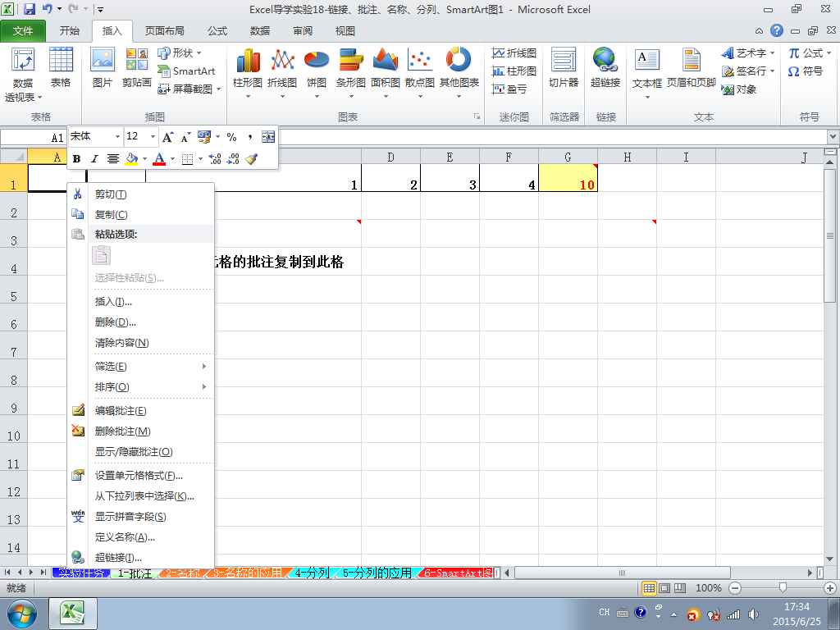Switch to the 数据 data tab

coord(260,31)
